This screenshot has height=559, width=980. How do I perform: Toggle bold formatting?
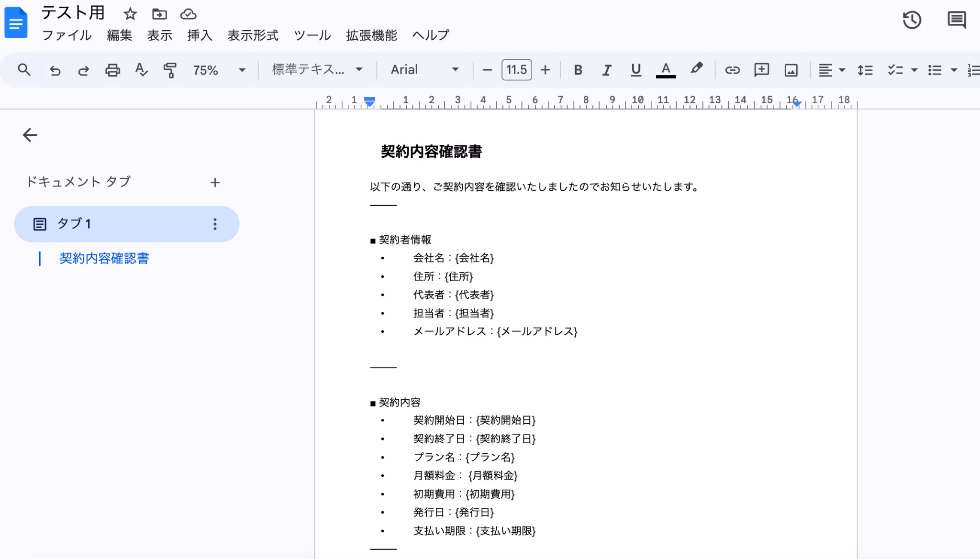tap(578, 70)
